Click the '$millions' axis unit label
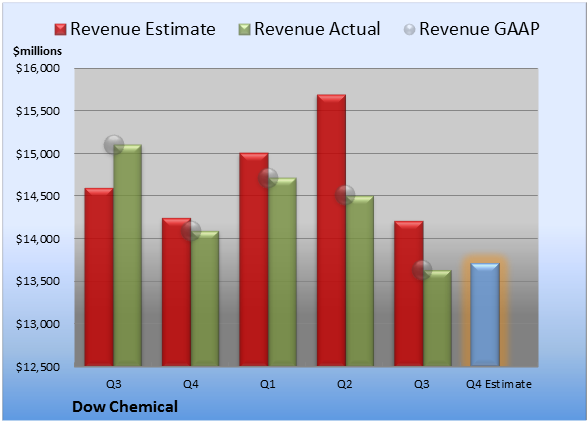The height and width of the screenshot is (422, 588). click(38, 51)
